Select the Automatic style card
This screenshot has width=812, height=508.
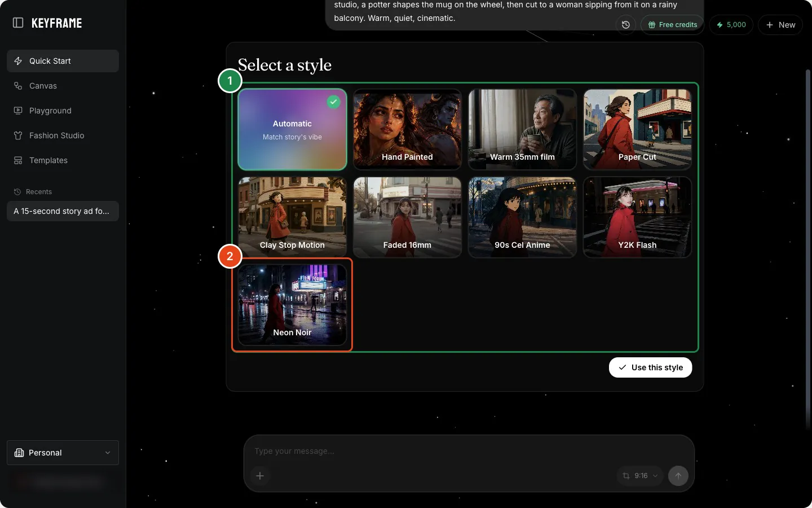click(292, 129)
